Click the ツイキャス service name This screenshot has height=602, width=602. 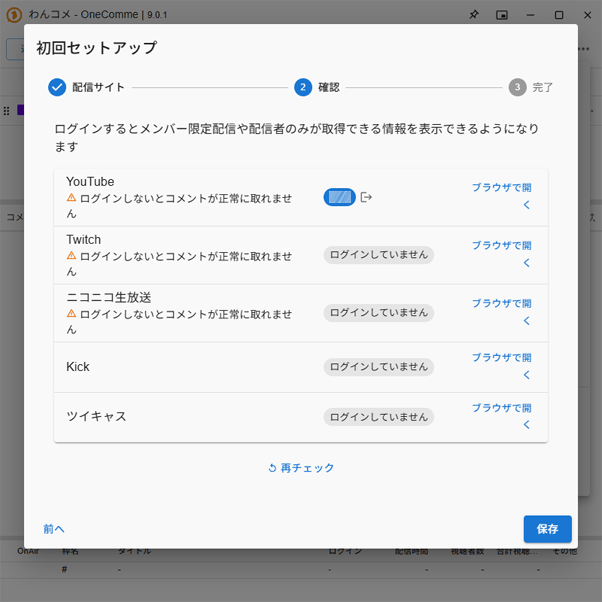coord(96,416)
